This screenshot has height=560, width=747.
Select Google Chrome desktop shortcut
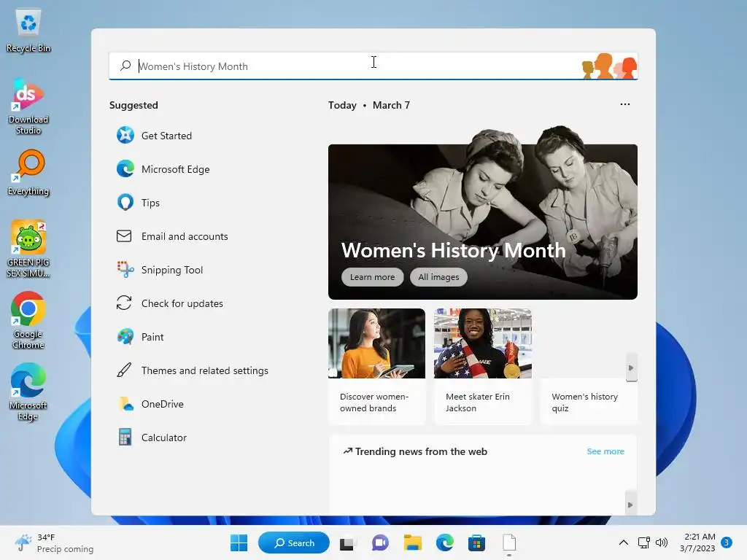[28, 321]
